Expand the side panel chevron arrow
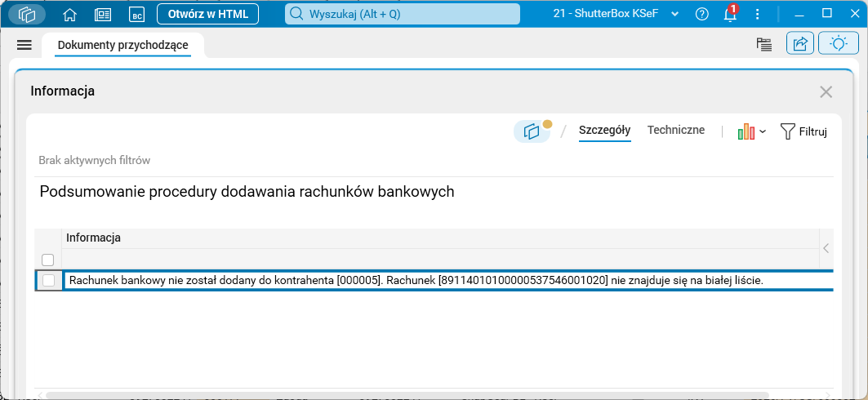The width and height of the screenshot is (868, 400). tap(826, 248)
